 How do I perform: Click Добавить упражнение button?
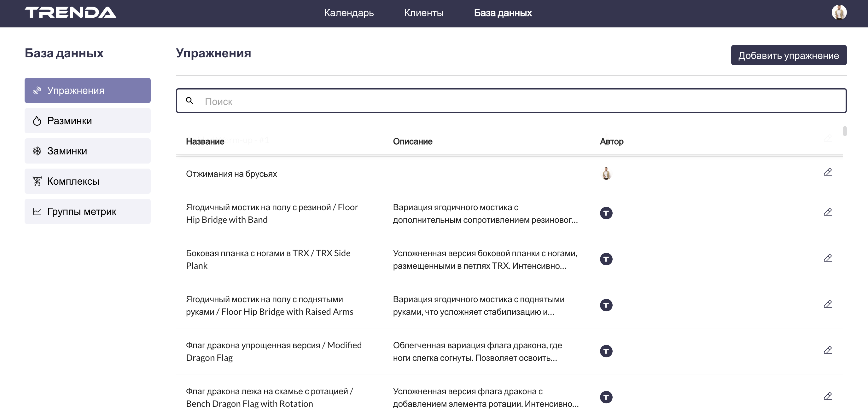coord(789,55)
